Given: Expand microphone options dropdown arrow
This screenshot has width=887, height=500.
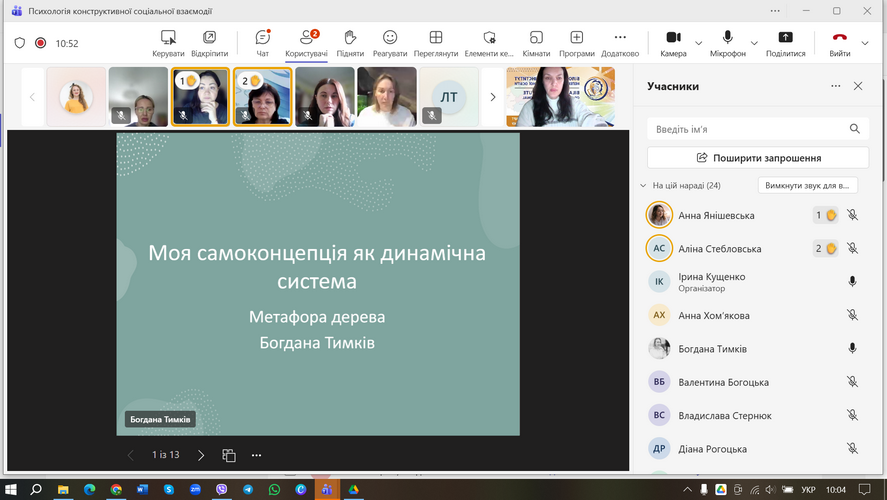Looking at the screenshot, I should (754, 43).
